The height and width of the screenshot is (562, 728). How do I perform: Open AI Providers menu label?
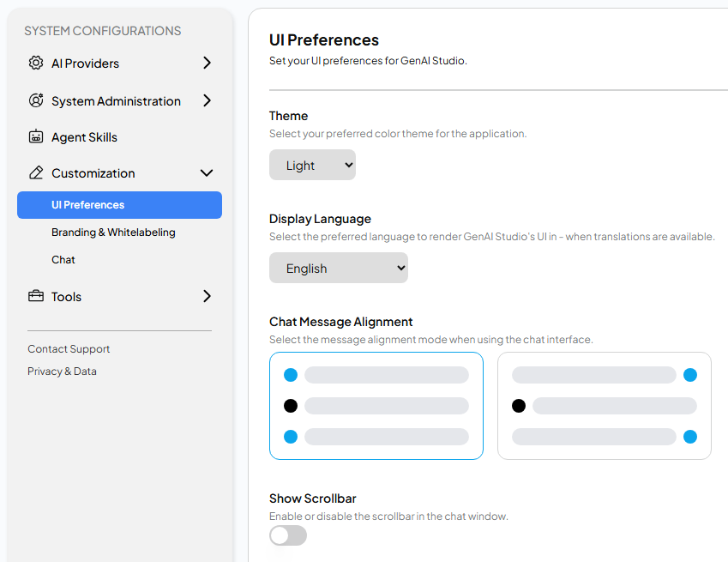click(x=86, y=63)
